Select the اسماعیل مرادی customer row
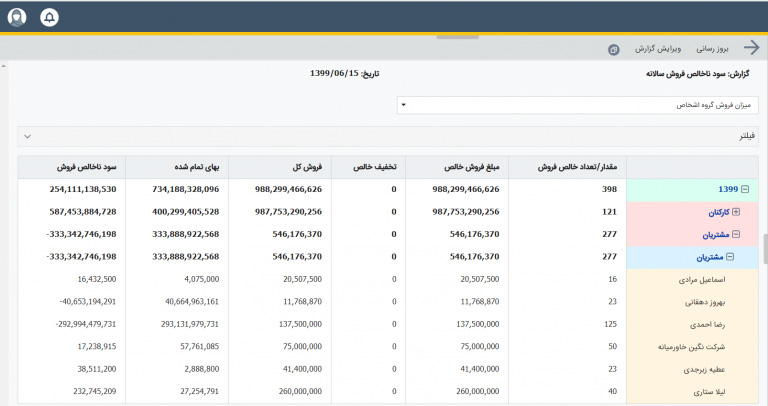Viewport: 768px width, 406px height. tap(388, 279)
